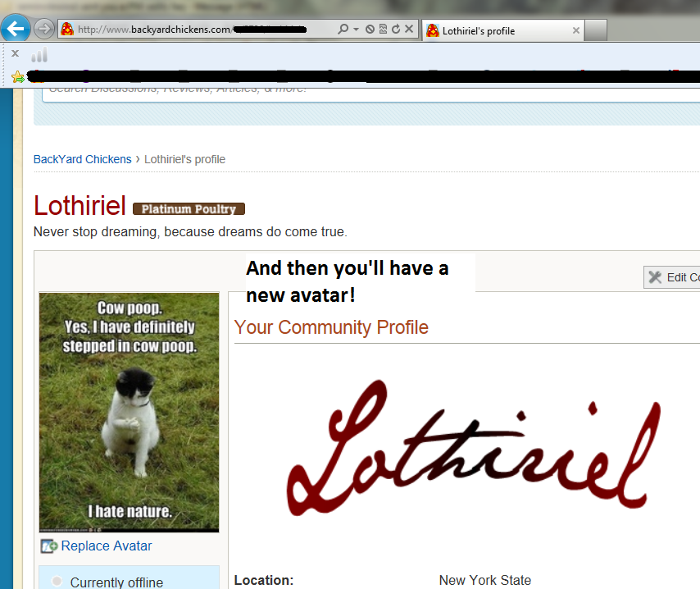Click the add to favorites star icon

pyautogui.click(x=18, y=77)
